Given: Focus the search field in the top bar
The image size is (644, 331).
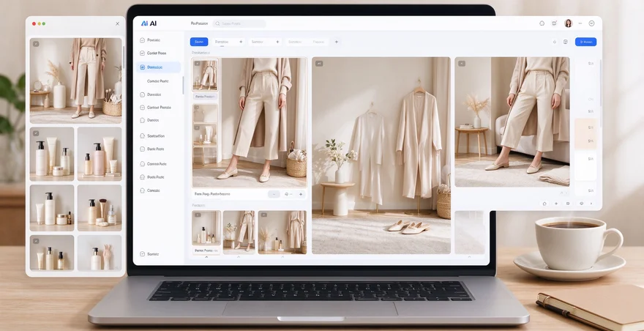Looking at the screenshot, I should coord(239,24).
